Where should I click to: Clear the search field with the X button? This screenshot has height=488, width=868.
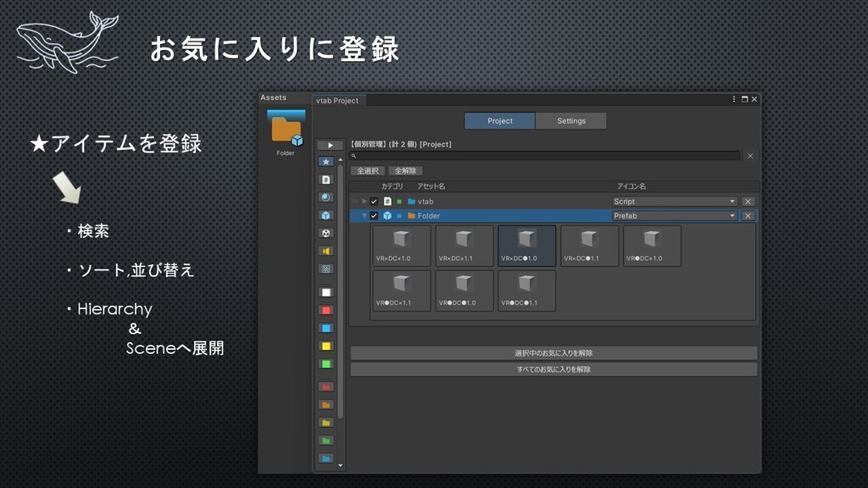tap(750, 156)
